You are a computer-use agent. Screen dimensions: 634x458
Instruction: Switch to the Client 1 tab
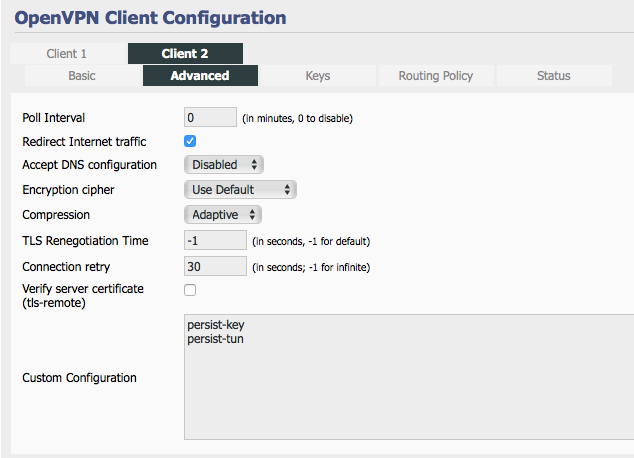67,53
